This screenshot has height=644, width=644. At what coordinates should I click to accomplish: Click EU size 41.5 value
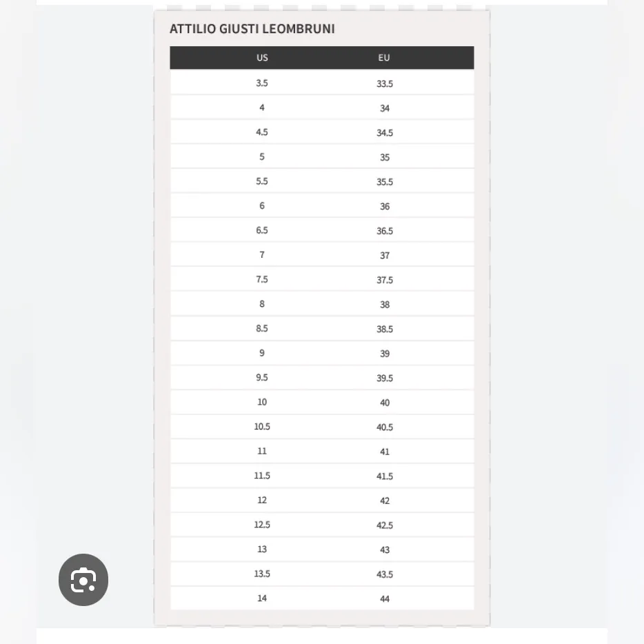[385, 476]
